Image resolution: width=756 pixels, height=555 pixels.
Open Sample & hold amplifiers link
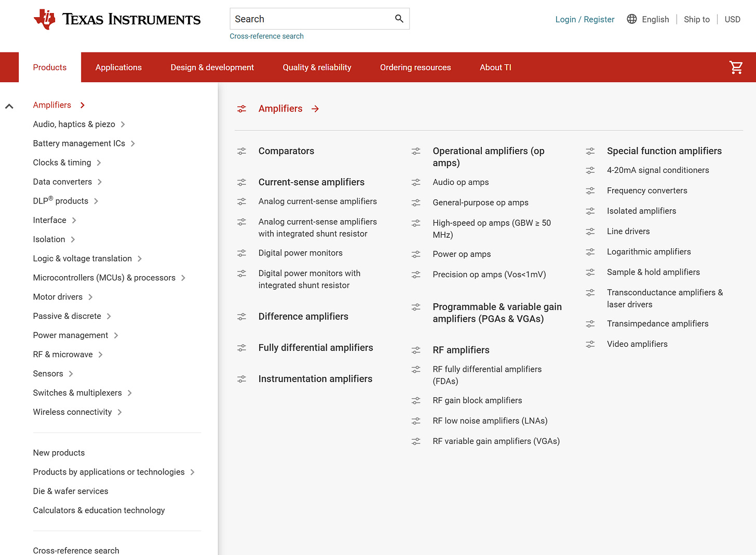(x=653, y=272)
